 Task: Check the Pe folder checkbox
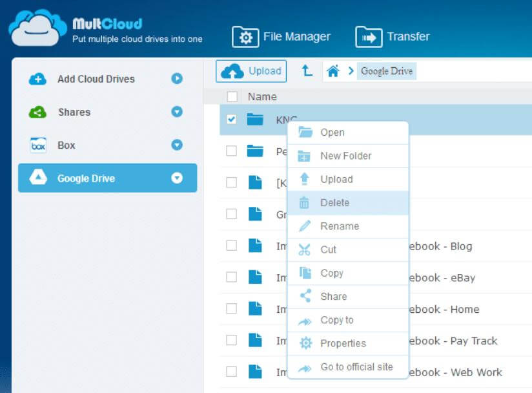coord(231,151)
